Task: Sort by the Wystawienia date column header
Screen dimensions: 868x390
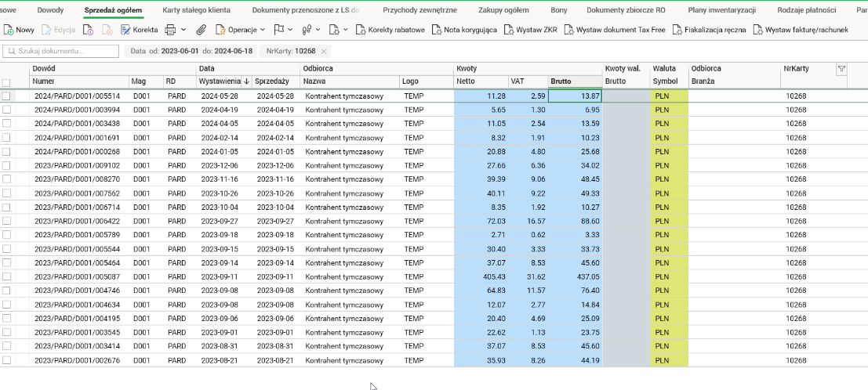Action: pyautogui.click(x=220, y=81)
